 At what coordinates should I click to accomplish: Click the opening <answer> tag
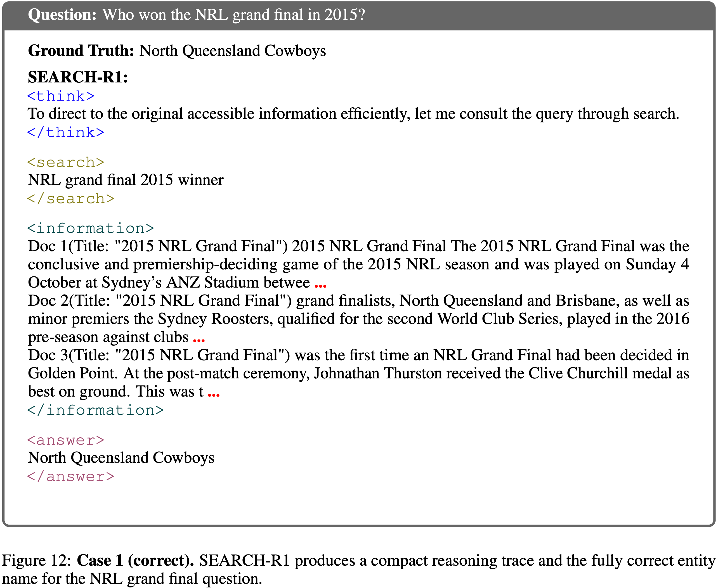point(66,440)
